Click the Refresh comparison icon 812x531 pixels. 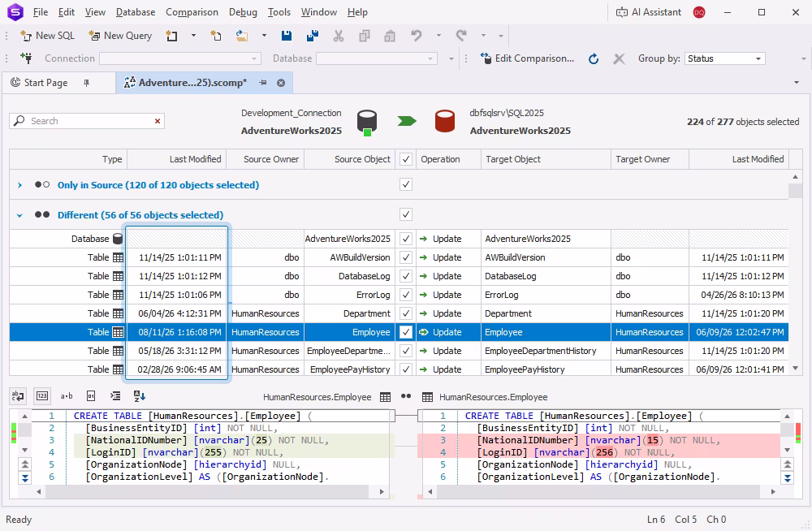pos(594,58)
